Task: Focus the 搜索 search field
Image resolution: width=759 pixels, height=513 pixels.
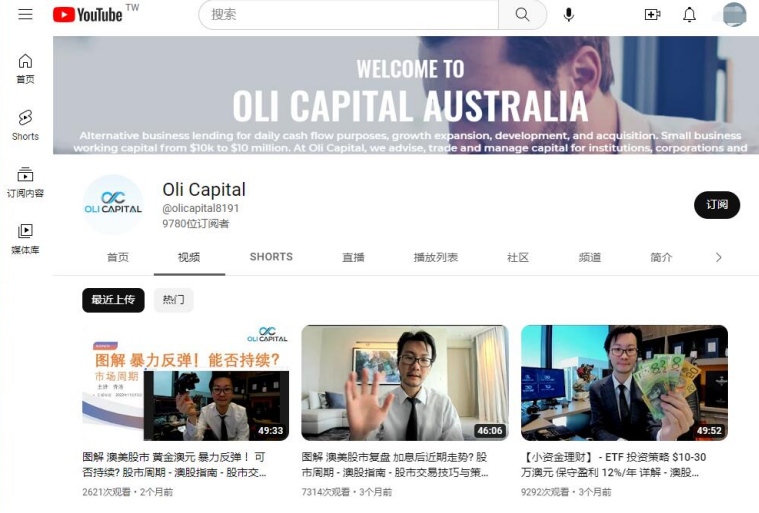Action: coord(349,15)
